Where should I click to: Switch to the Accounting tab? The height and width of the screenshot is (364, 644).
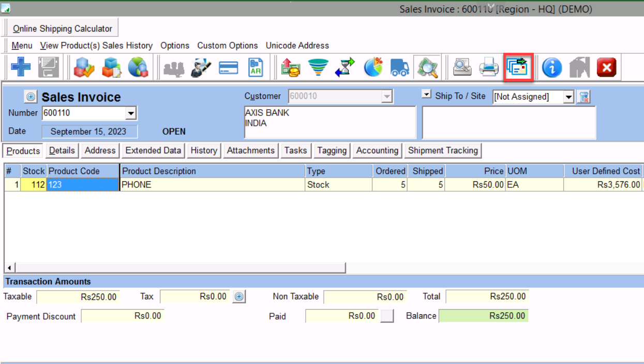coord(377,151)
